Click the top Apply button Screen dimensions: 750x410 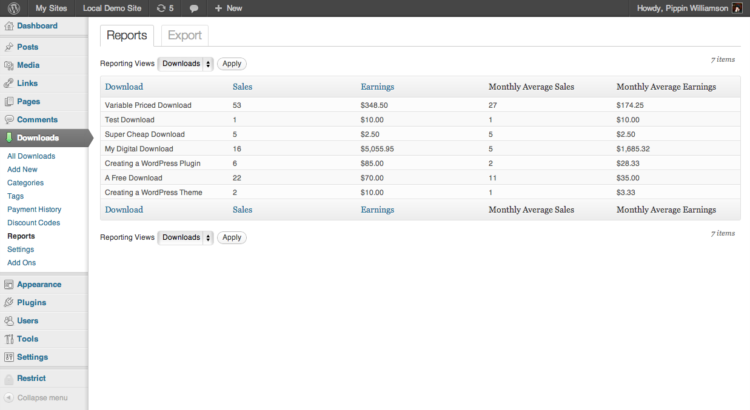tap(232, 64)
